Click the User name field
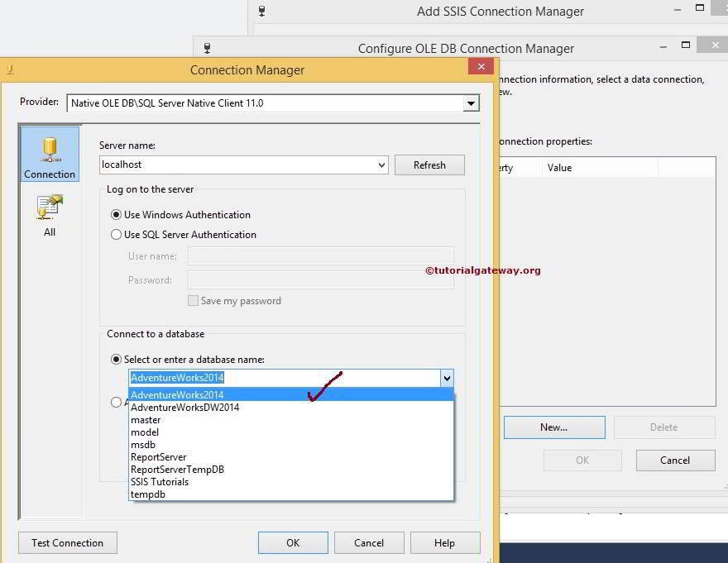The width and height of the screenshot is (728, 563). click(x=320, y=255)
